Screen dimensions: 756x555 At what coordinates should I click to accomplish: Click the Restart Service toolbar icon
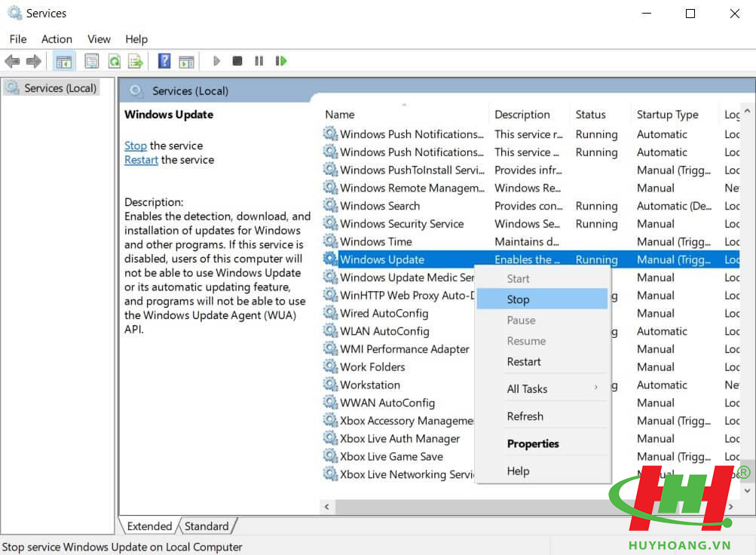tap(281, 61)
